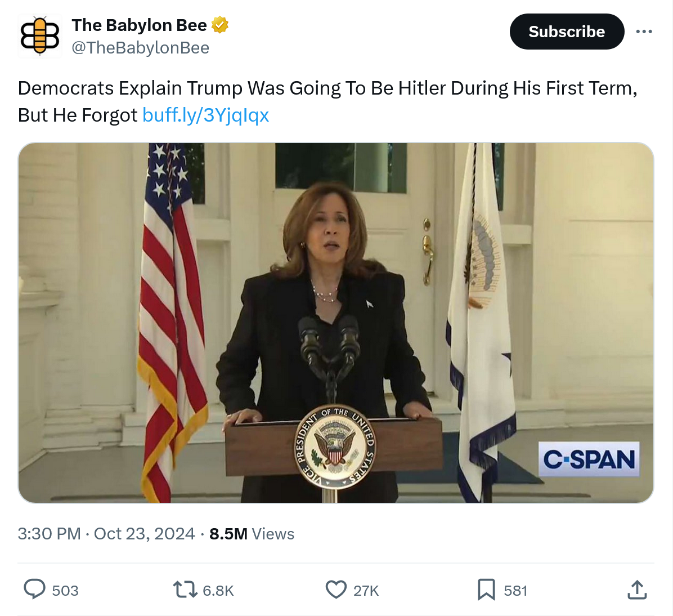The width and height of the screenshot is (673, 616).
Task: Click the @TheBabylonBee handle
Action: point(140,48)
